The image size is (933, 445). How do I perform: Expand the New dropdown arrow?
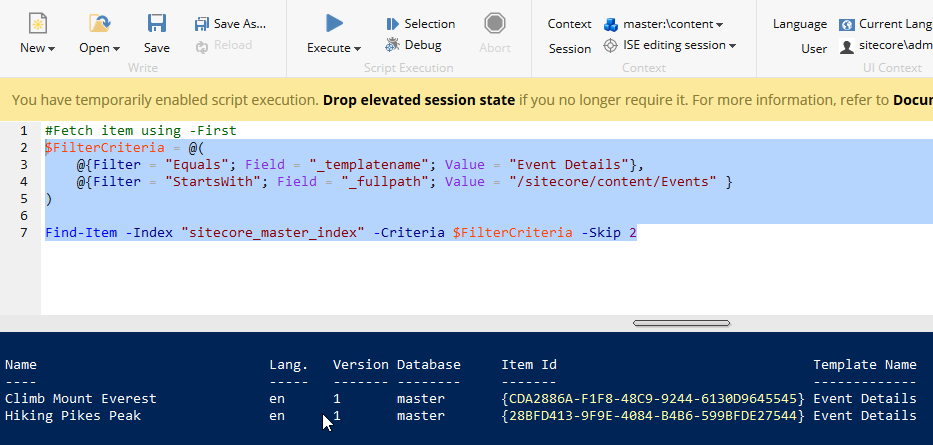pos(51,48)
